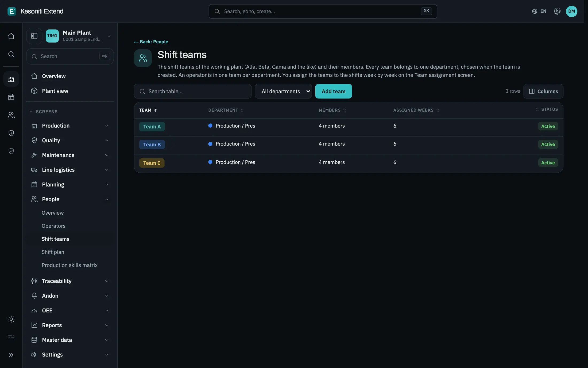The height and width of the screenshot is (368, 588).
Task: Focus the global Search, go to, create field
Action: pos(323,11)
